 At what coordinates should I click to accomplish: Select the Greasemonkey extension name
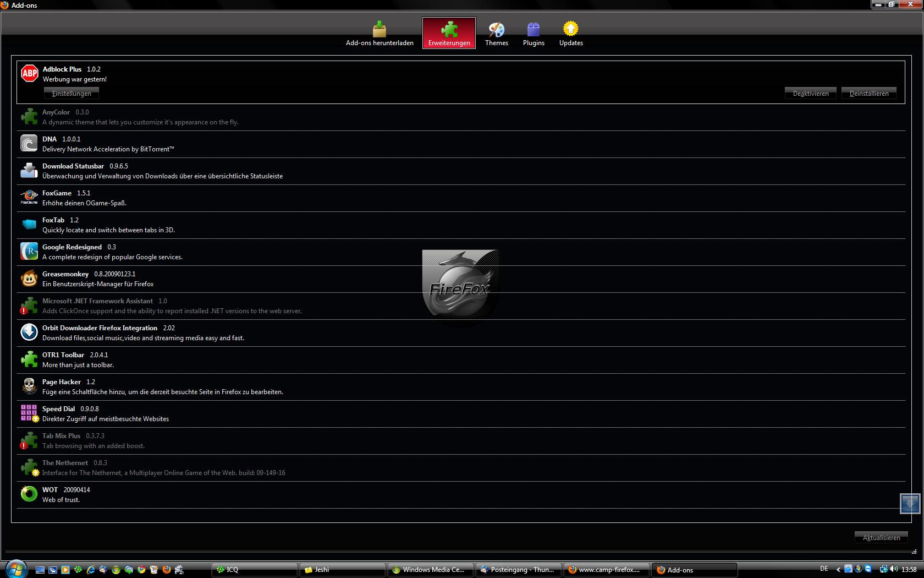[65, 274]
